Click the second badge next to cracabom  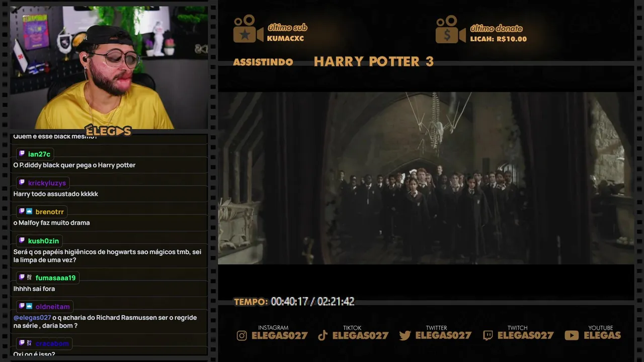pyautogui.click(x=29, y=343)
